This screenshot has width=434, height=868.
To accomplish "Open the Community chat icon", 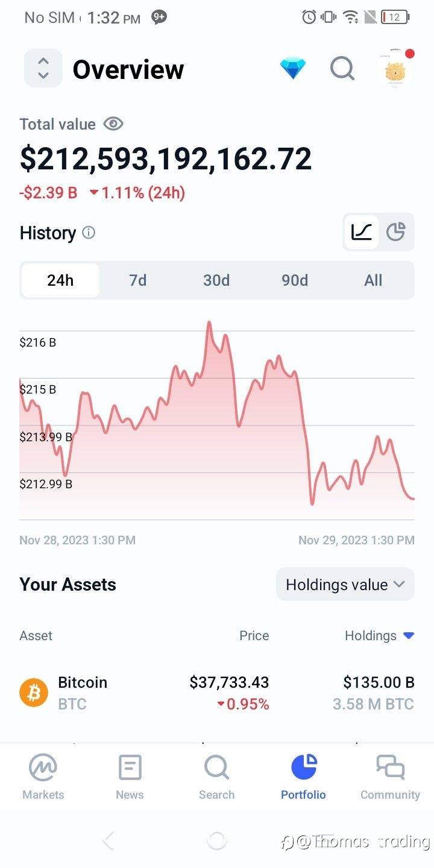I will (x=390, y=767).
